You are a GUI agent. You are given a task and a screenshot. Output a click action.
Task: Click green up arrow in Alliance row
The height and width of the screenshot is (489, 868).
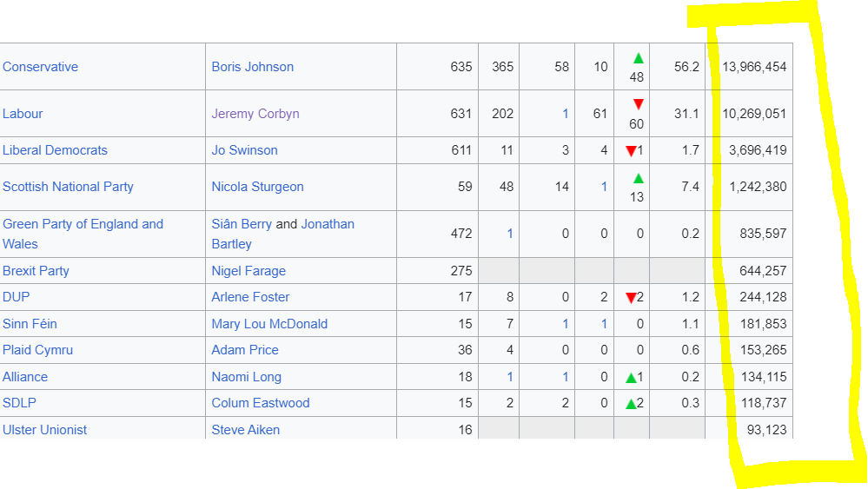pos(631,378)
